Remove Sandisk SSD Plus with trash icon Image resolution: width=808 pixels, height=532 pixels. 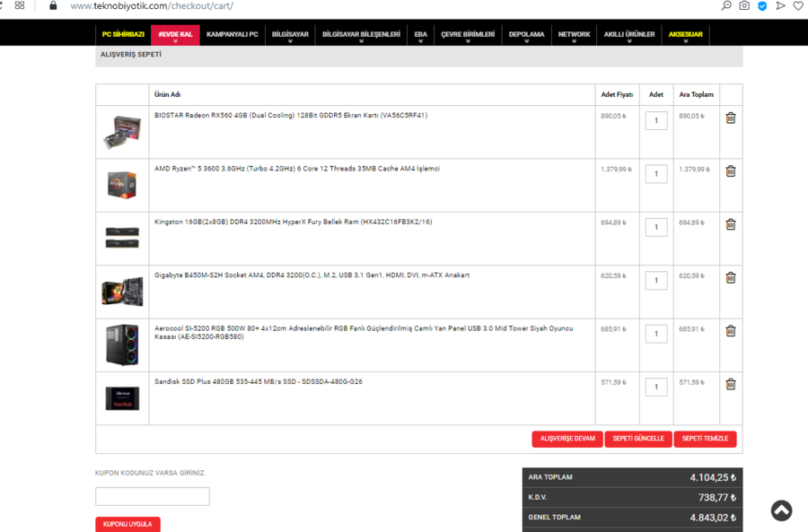point(731,384)
